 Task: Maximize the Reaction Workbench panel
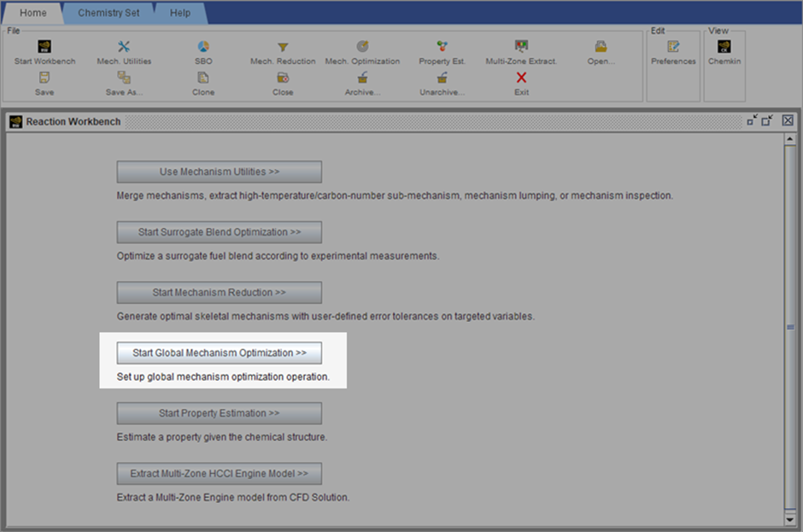tap(767, 120)
